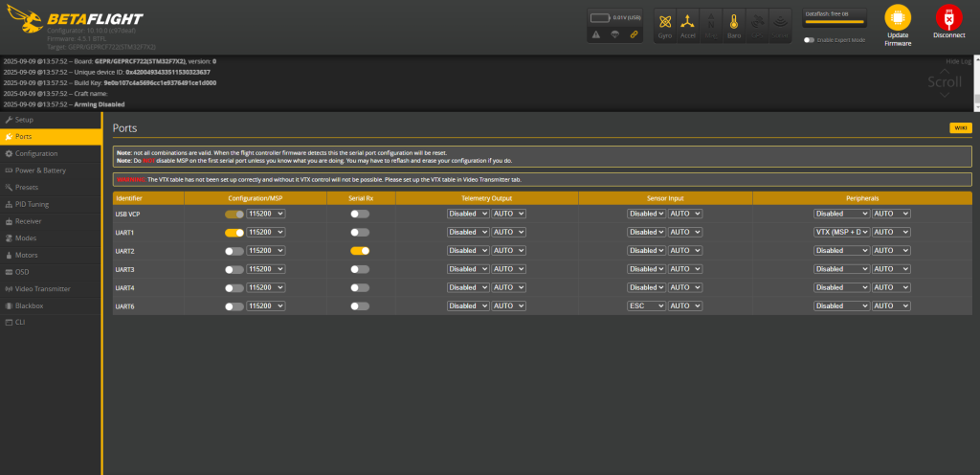The width and height of the screenshot is (980, 475).
Task: Click the Betaflight bee logo
Action: (x=25, y=20)
